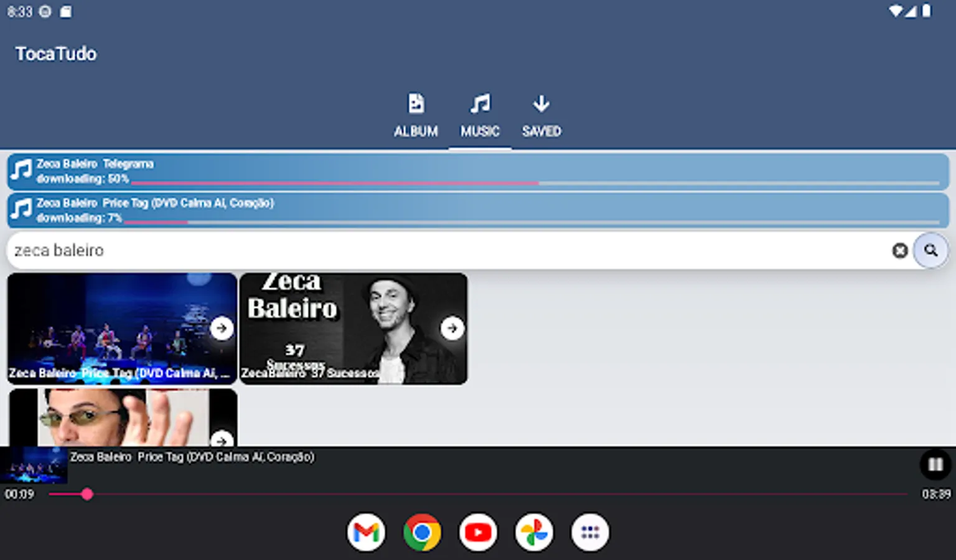The height and width of the screenshot is (560, 956).
Task: Click the battery status icon
Action: (x=927, y=11)
